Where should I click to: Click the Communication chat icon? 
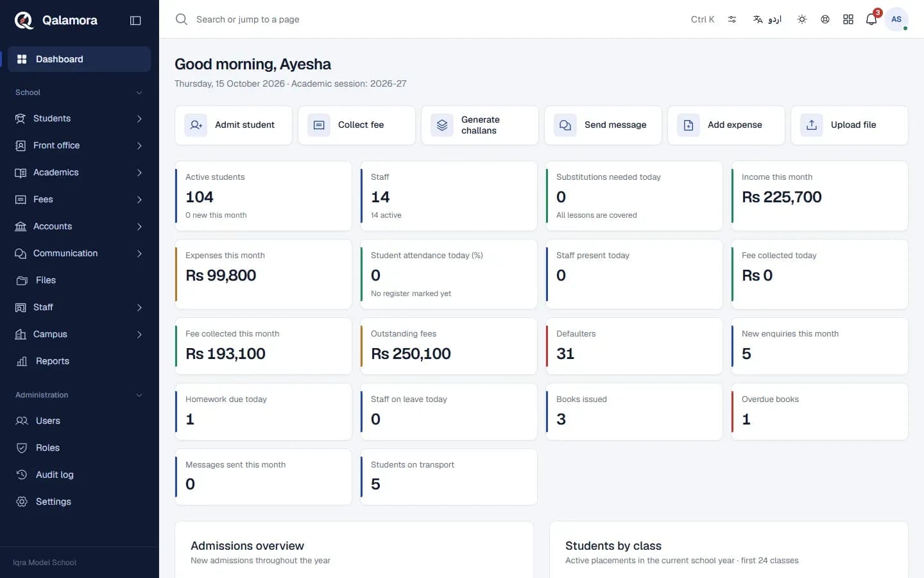click(21, 253)
